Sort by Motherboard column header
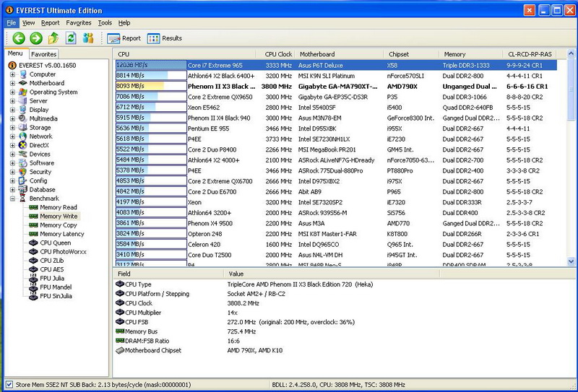Screen dimensions: 578x392 tap(338, 54)
